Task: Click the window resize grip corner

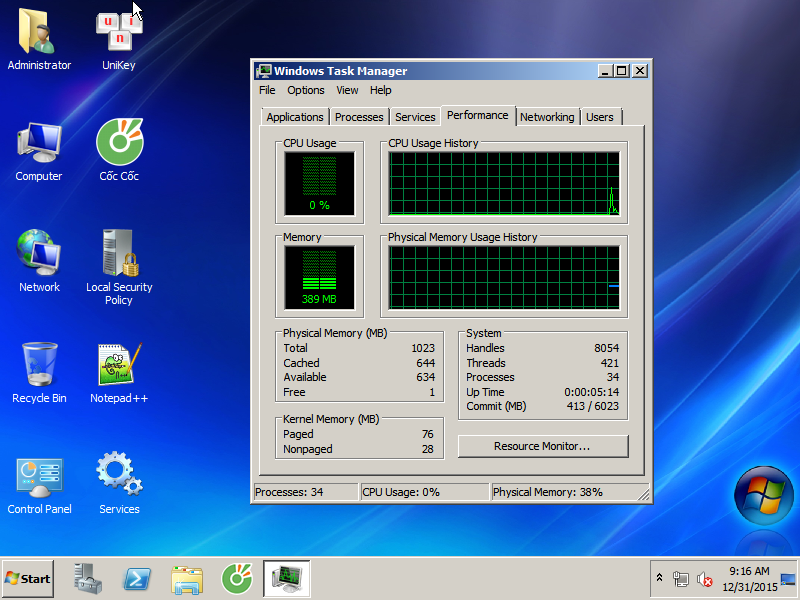Action: pyautogui.click(x=644, y=494)
